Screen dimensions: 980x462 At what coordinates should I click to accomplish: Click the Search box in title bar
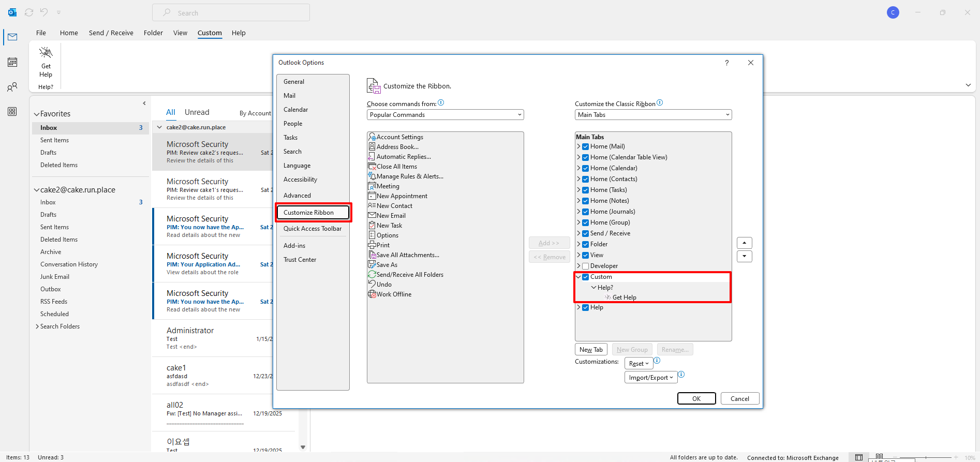coord(231,12)
